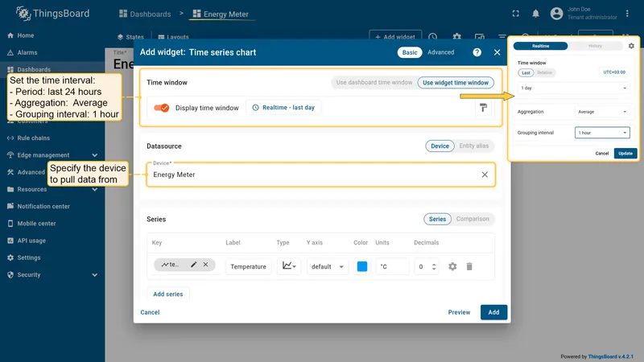Click the ThingsBoard logo

[x=52, y=14]
